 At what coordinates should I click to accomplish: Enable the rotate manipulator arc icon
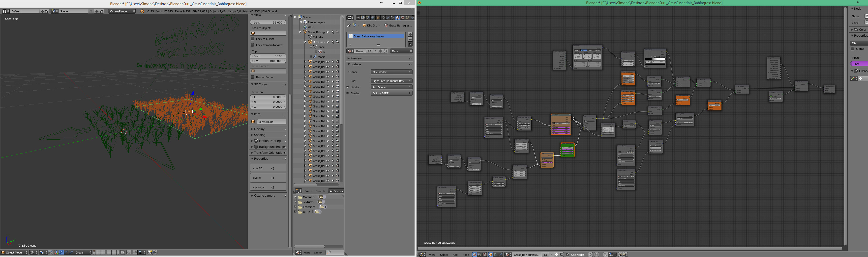point(66,252)
